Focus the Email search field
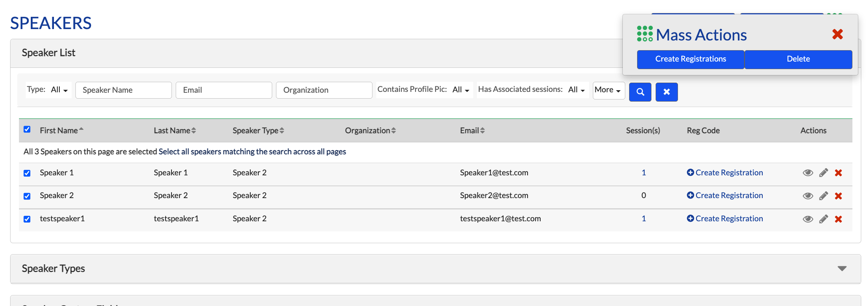Image resolution: width=868 pixels, height=306 pixels. pyautogui.click(x=224, y=90)
